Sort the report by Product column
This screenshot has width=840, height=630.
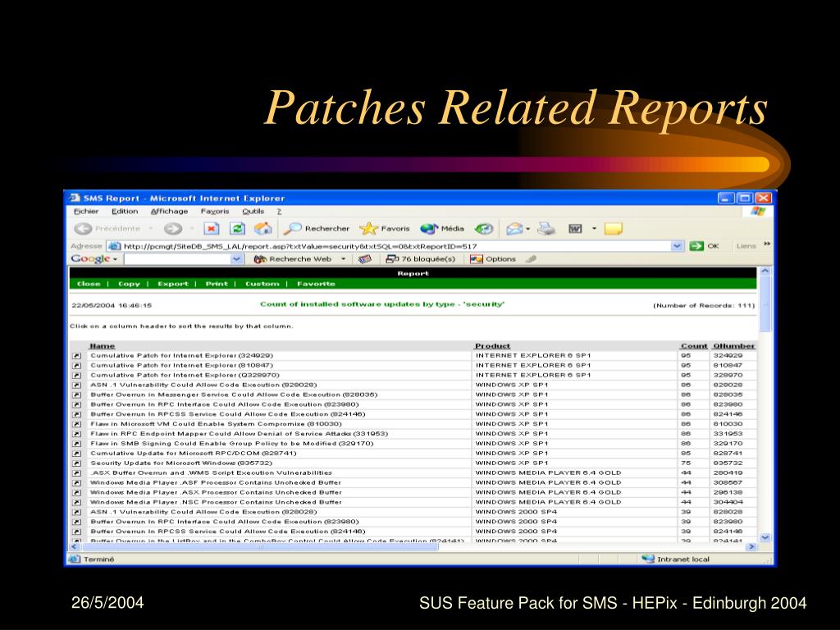pyautogui.click(x=492, y=346)
